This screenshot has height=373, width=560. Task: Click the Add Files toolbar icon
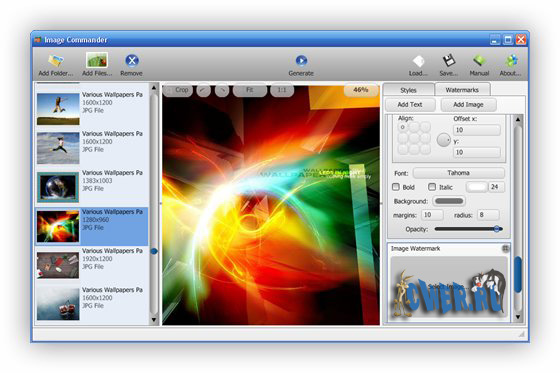click(97, 60)
